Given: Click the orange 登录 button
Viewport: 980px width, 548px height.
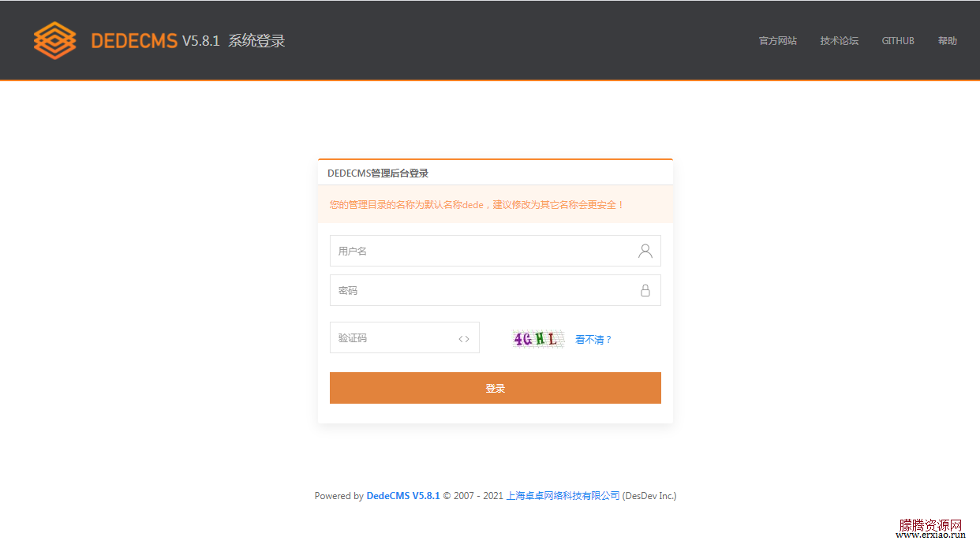Looking at the screenshot, I should 496,388.
